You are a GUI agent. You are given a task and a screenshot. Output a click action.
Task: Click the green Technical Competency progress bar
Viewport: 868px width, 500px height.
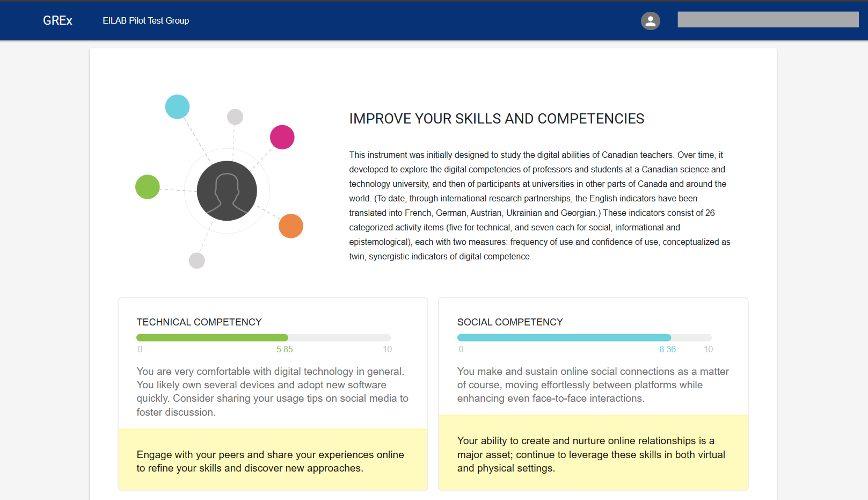212,338
